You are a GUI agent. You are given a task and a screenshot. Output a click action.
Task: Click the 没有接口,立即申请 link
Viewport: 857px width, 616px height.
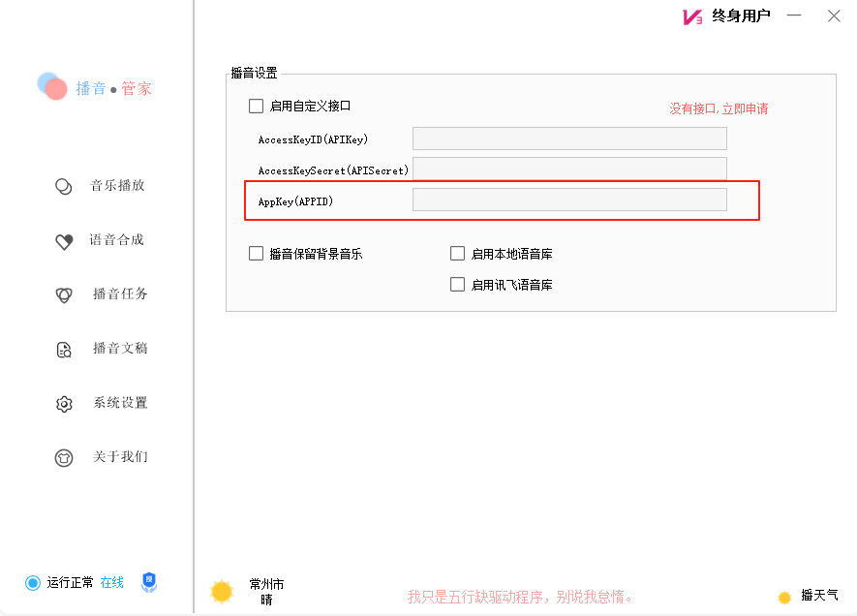coord(719,108)
